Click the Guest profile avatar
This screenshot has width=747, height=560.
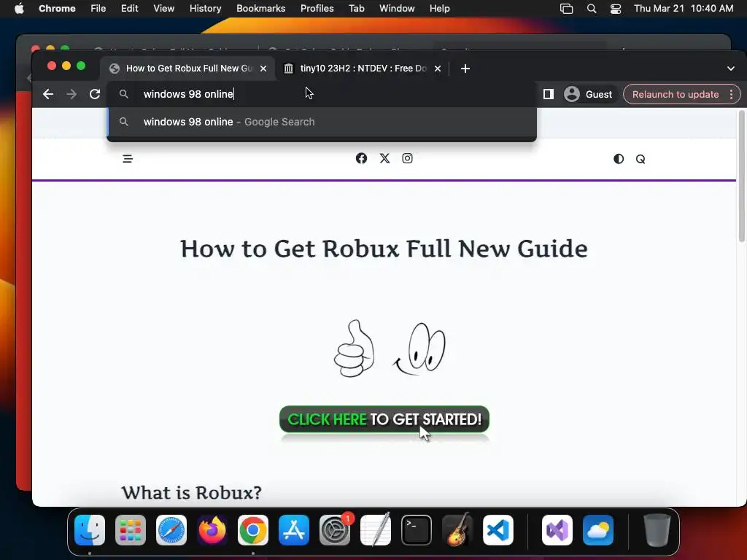[x=572, y=94]
